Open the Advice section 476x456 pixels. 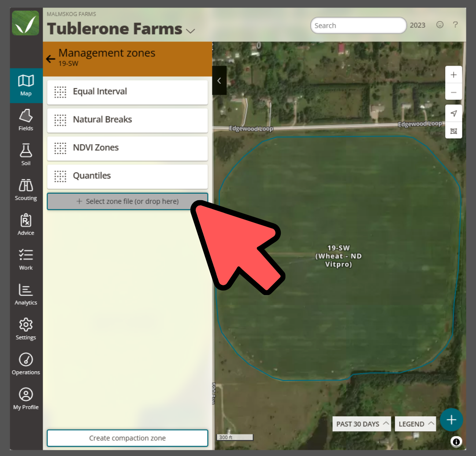click(26, 224)
